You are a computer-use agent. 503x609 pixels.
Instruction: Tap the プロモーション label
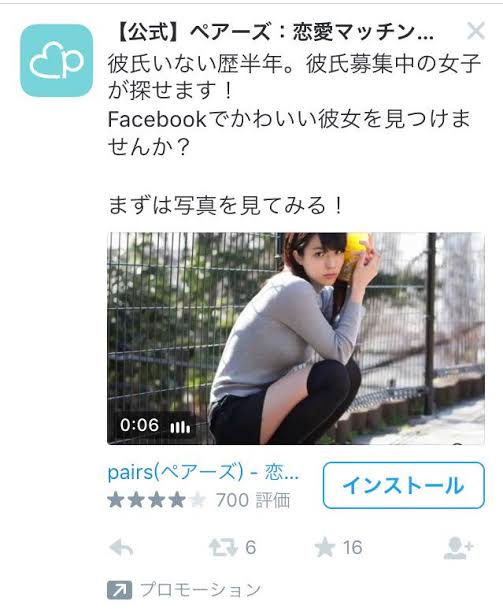pyautogui.click(x=200, y=590)
